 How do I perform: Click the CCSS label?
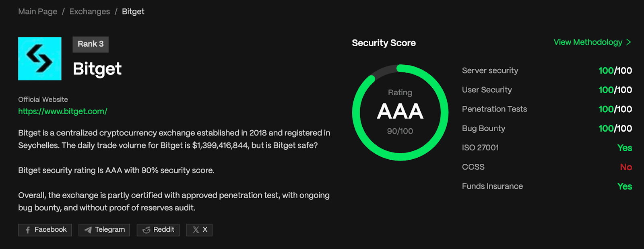click(x=473, y=167)
